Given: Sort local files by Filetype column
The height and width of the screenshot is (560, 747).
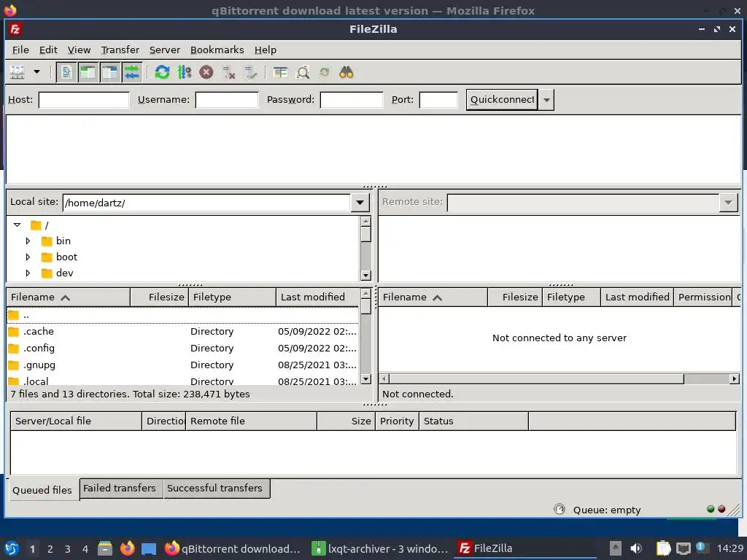Looking at the screenshot, I should coord(233,297).
